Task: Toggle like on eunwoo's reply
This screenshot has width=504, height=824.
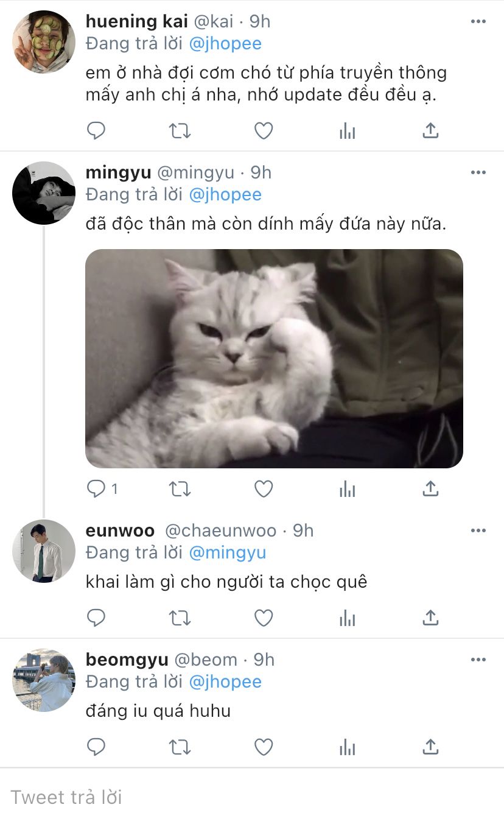Action: point(263,618)
